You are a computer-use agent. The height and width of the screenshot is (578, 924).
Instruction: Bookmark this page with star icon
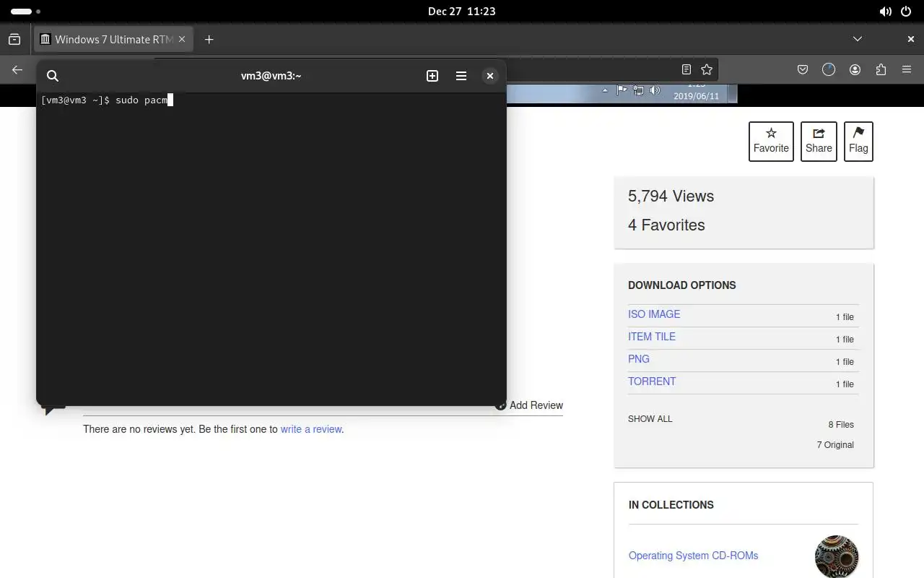tap(707, 69)
